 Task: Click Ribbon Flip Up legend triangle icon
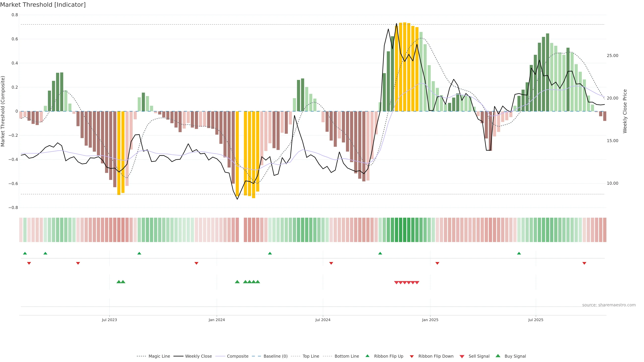tap(367, 356)
